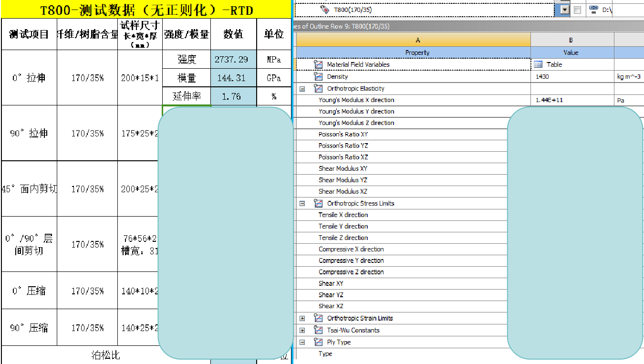Click the Material Field Variables property icon
Image resolution: width=644 pixels, height=364 pixels.
[x=318, y=64]
